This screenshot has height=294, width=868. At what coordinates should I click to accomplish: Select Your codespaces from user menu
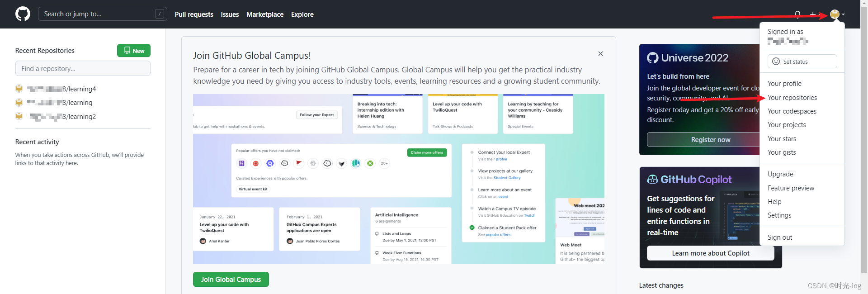(x=792, y=111)
